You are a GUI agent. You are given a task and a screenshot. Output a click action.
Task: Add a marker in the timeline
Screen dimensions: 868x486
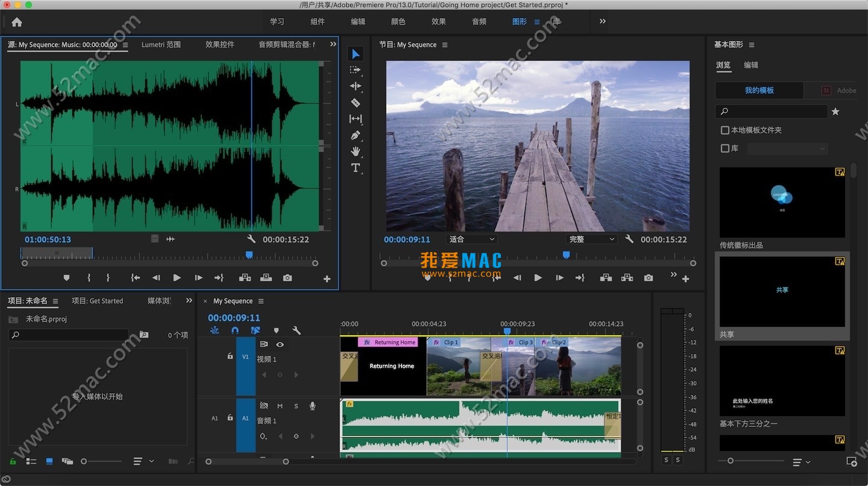(x=276, y=330)
